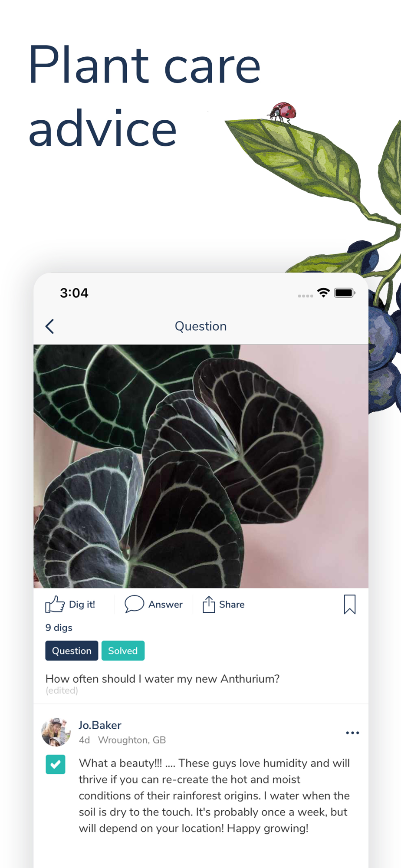Click the thumbs-up Dig it icon

(55, 604)
